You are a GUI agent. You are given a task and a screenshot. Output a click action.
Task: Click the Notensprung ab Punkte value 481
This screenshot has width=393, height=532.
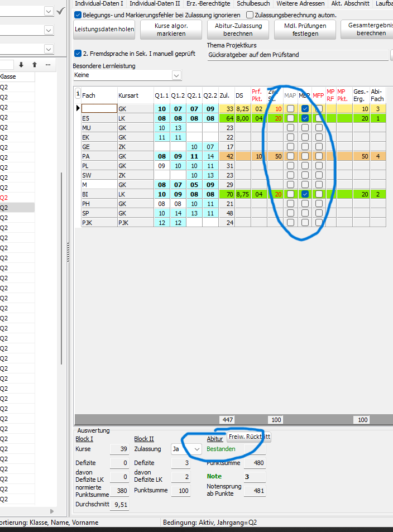[255, 491]
